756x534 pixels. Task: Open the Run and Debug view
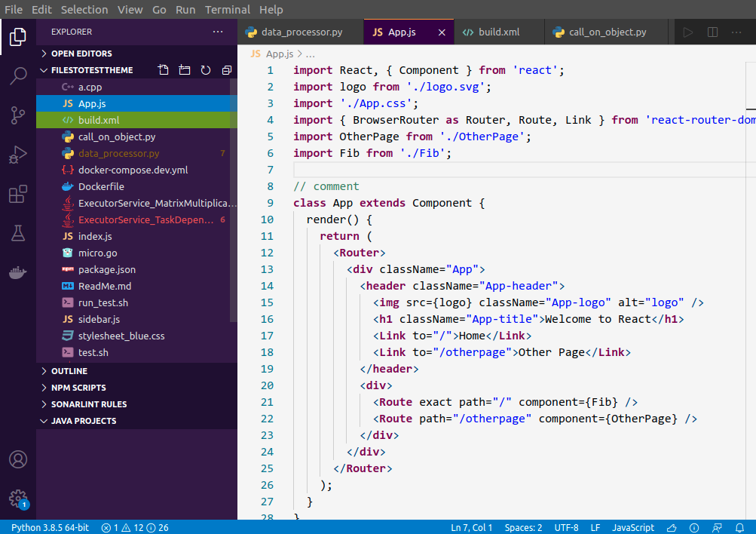point(18,155)
